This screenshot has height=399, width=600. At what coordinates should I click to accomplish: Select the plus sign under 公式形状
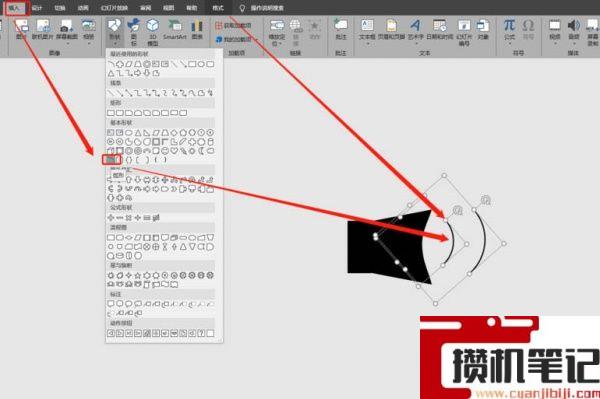pos(111,218)
